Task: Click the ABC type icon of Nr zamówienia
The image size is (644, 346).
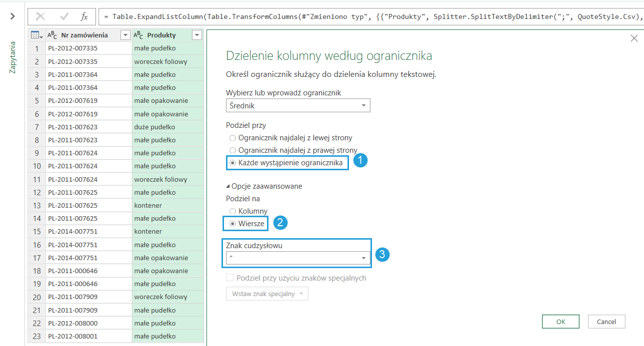Action: (52, 35)
